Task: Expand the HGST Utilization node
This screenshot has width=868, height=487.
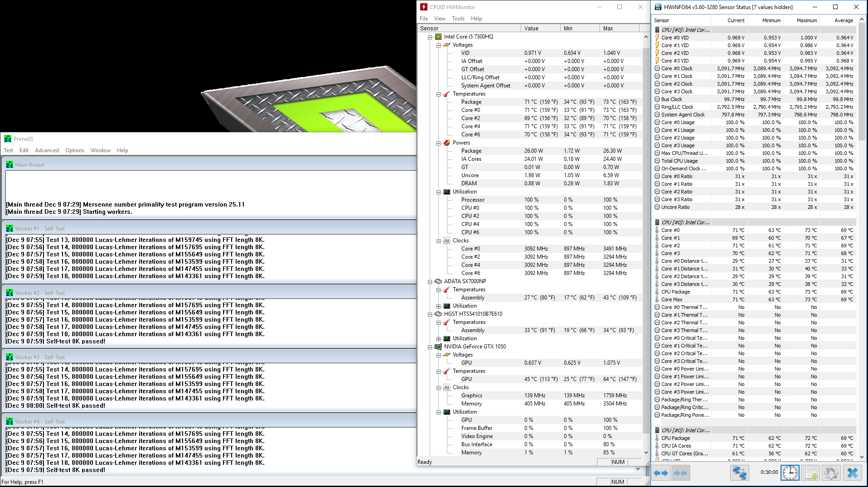Action: click(x=439, y=339)
